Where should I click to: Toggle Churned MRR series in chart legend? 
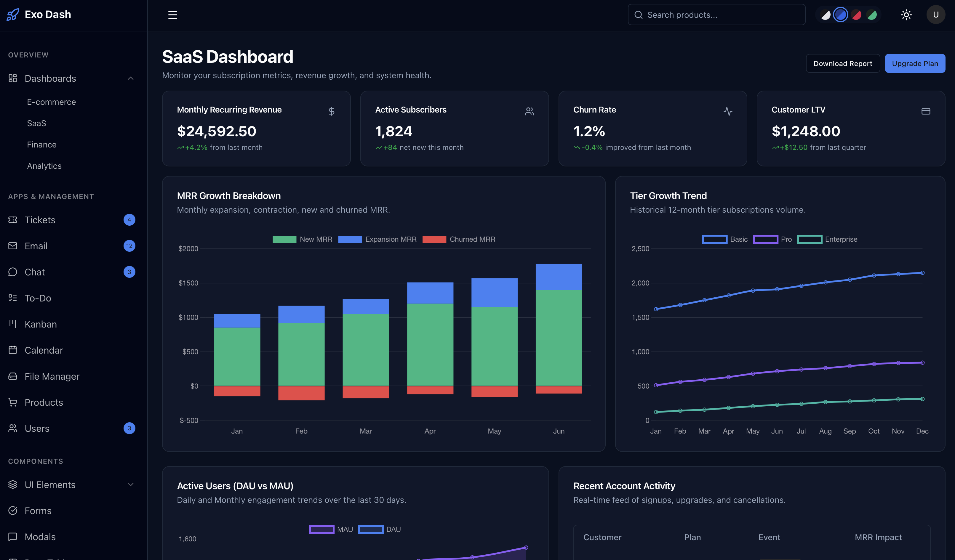pos(459,239)
